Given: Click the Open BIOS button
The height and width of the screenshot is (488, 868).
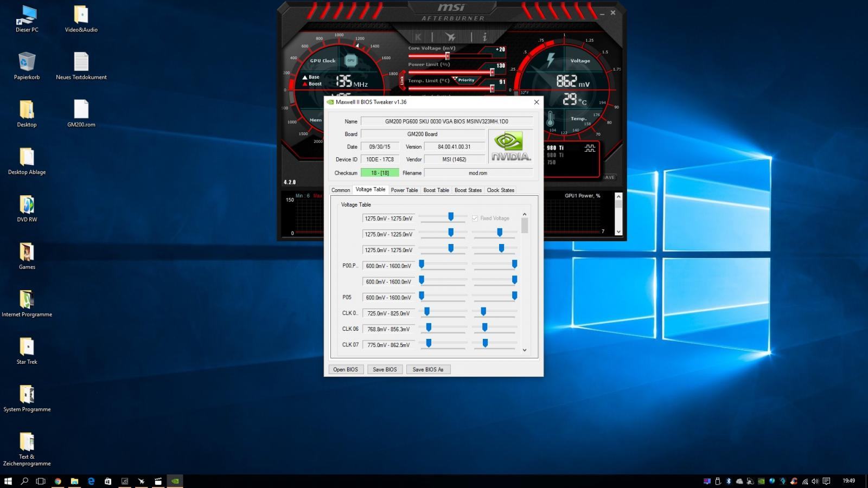Looking at the screenshot, I should [346, 369].
